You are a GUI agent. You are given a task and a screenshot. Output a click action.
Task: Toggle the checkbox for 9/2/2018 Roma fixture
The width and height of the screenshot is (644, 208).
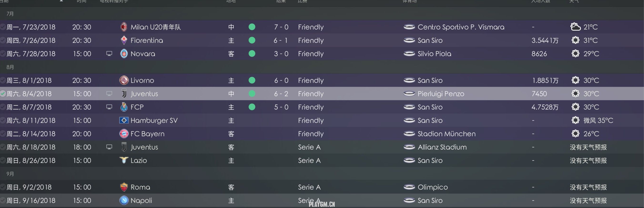(3, 187)
